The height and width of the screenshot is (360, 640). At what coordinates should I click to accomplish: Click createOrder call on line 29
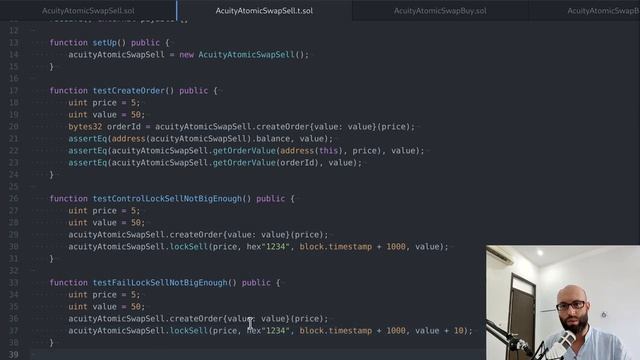coord(196,235)
